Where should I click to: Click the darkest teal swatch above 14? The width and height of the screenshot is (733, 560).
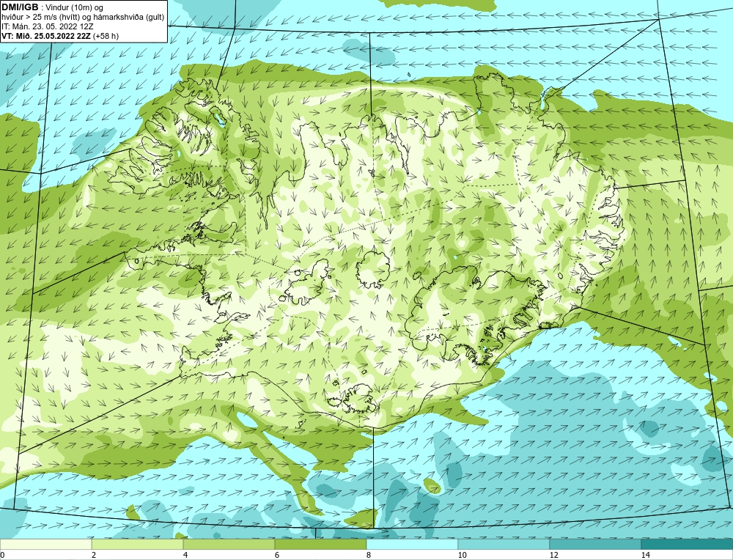coord(688,544)
